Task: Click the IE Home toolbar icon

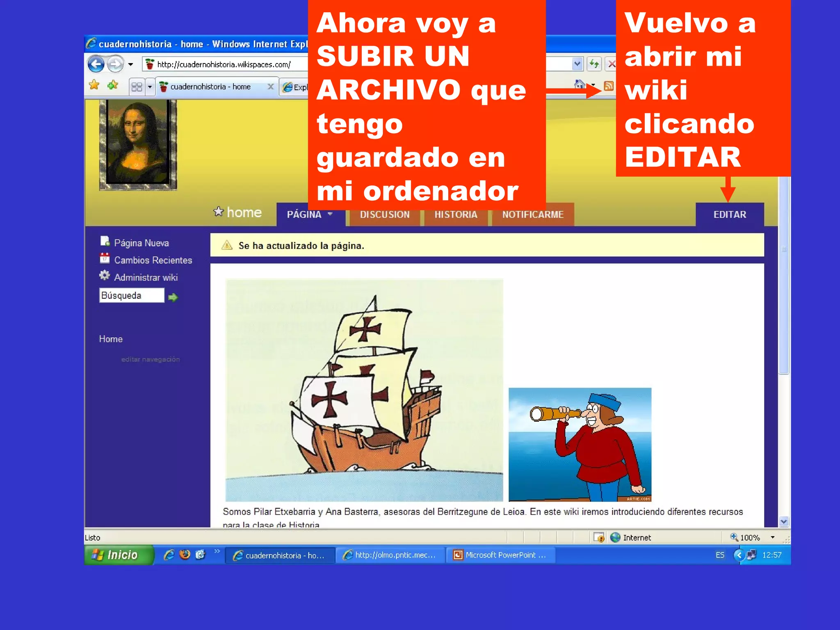Action: (580, 85)
